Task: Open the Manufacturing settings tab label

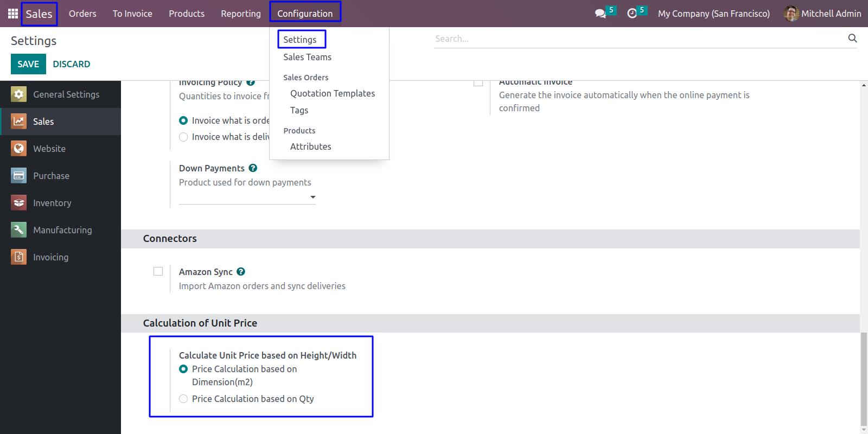Action: click(62, 230)
